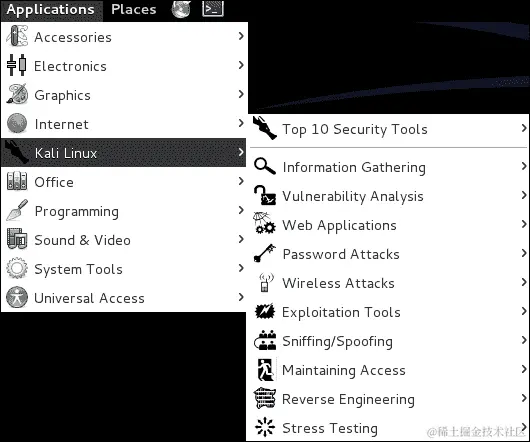This screenshot has width=530, height=442.
Task: Click the Top 10 Security Tools icon
Action: pyautogui.click(x=265, y=128)
